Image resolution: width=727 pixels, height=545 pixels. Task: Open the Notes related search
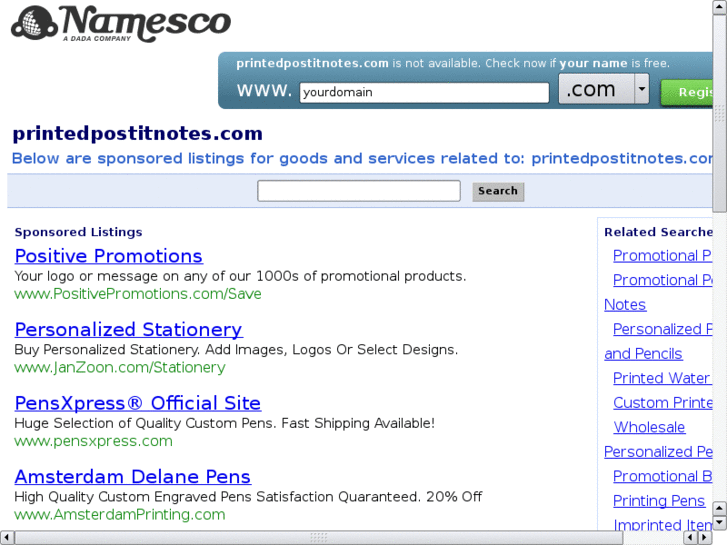click(x=625, y=305)
